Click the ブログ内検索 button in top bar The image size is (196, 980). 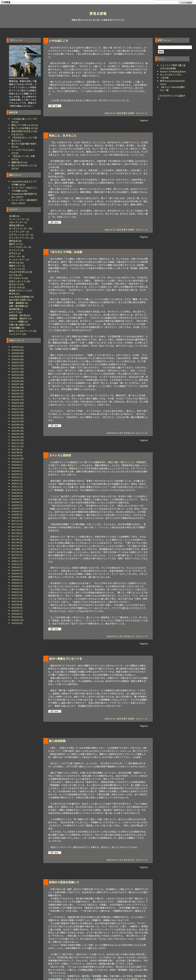click(x=186, y=2)
